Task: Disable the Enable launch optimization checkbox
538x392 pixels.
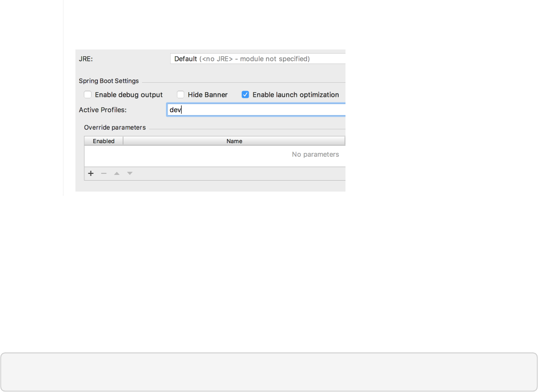Action: point(245,94)
